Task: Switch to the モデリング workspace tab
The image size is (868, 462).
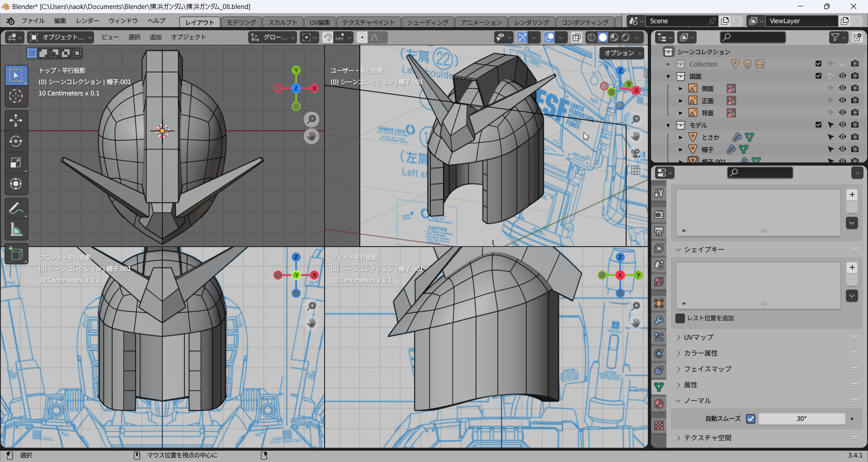Action: coord(241,22)
